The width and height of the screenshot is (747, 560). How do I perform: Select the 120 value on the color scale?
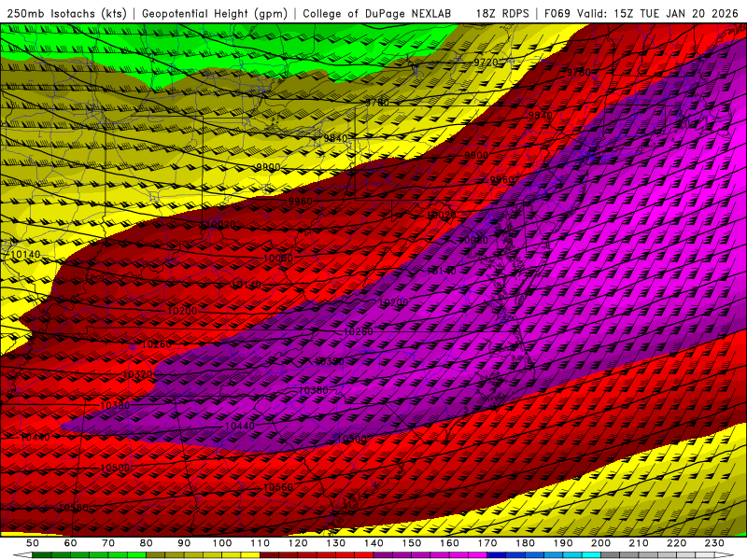(298, 543)
